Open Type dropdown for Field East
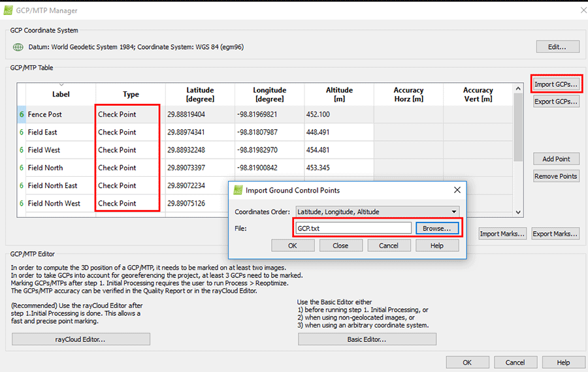 tap(128, 132)
